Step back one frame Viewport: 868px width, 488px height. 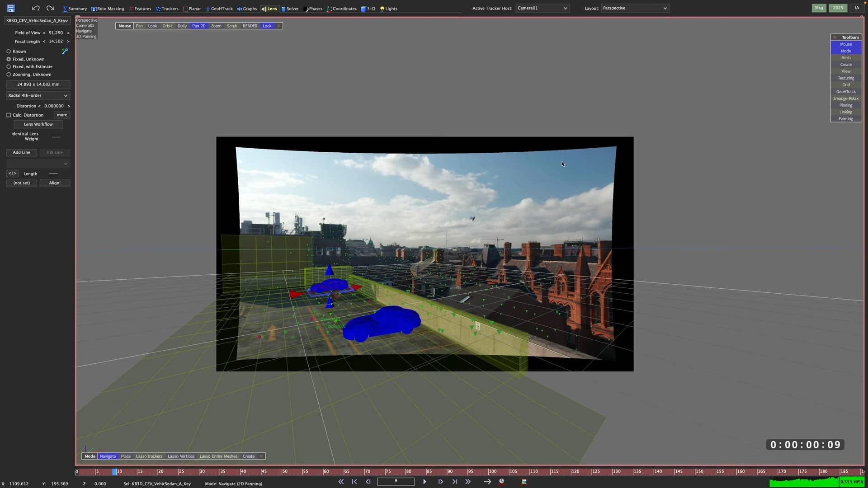pyautogui.click(x=368, y=482)
